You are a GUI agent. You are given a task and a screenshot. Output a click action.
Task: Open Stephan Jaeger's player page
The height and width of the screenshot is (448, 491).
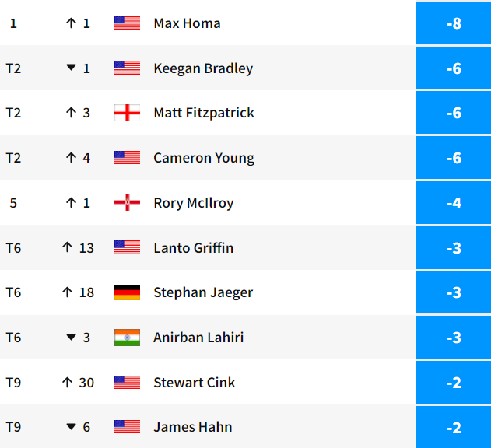(x=203, y=292)
